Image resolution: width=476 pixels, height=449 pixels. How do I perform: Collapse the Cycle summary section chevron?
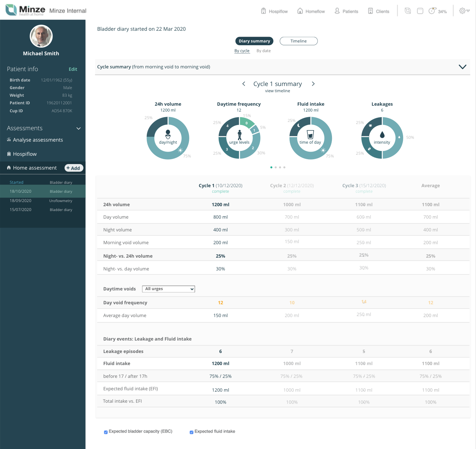(x=462, y=67)
